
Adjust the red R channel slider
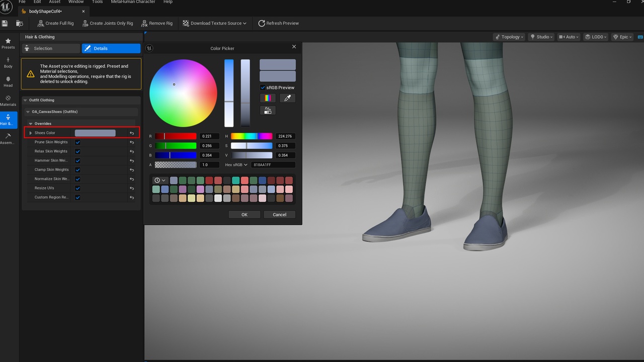176,136
